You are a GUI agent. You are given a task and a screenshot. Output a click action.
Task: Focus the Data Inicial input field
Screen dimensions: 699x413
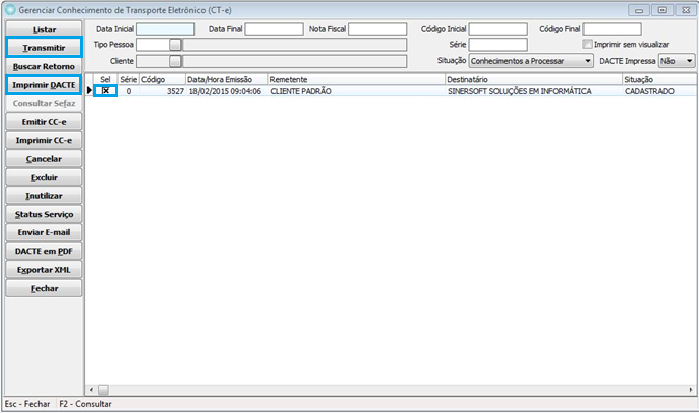165,29
